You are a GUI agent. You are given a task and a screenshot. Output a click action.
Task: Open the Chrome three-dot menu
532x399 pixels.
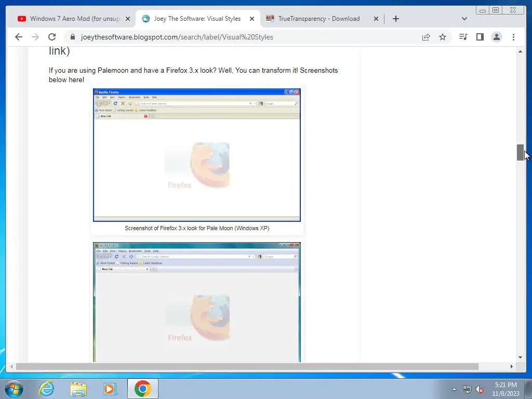coord(513,37)
